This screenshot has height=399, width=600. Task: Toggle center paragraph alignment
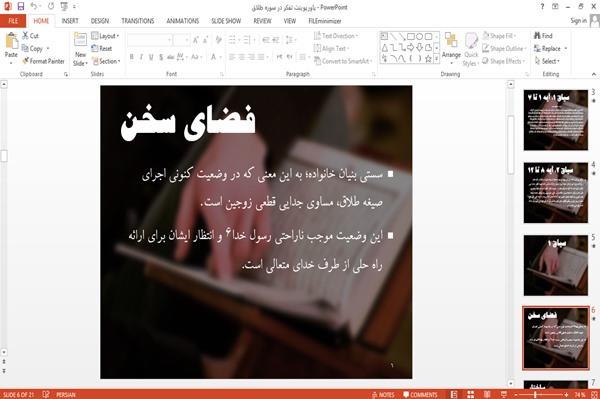click(241, 57)
